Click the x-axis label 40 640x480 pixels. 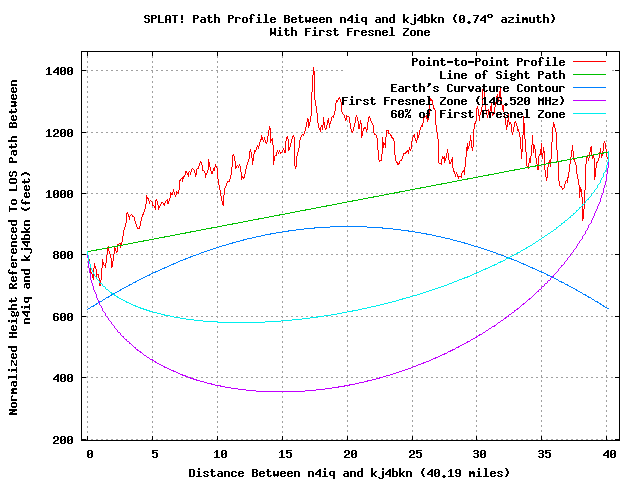[x=609, y=454]
